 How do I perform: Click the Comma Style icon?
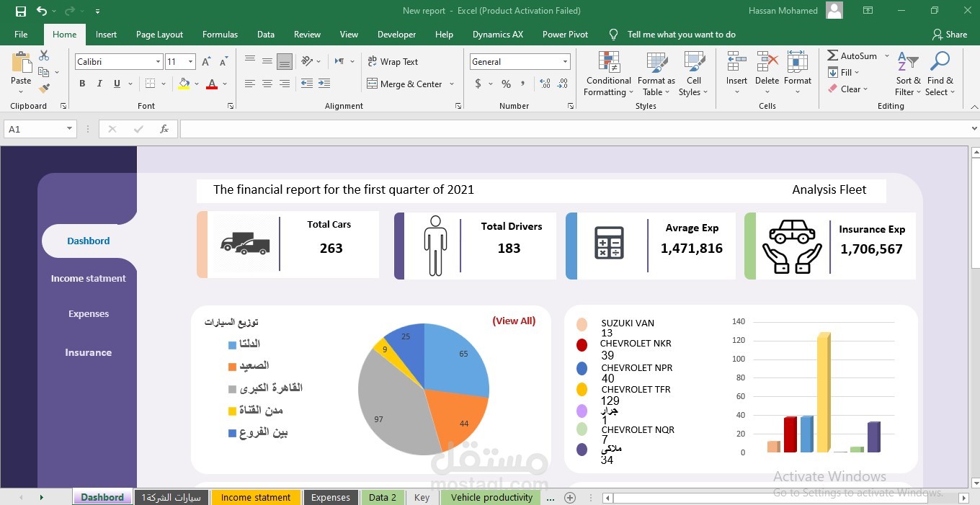tap(524, 84)
